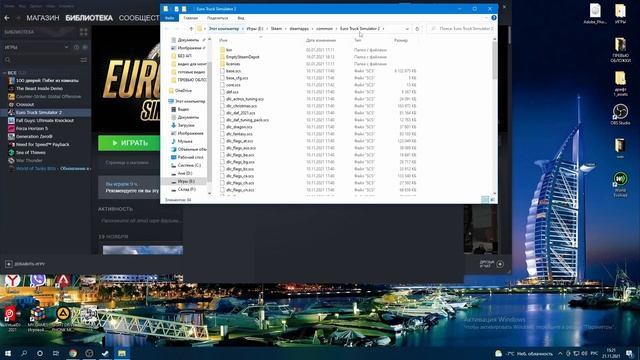
Task: Click the green ИГРАТЬ button
Action: pos(129,143)
